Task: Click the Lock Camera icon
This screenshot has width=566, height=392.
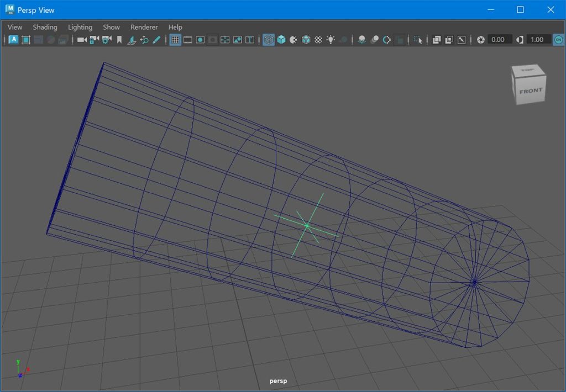Action: 94,40
